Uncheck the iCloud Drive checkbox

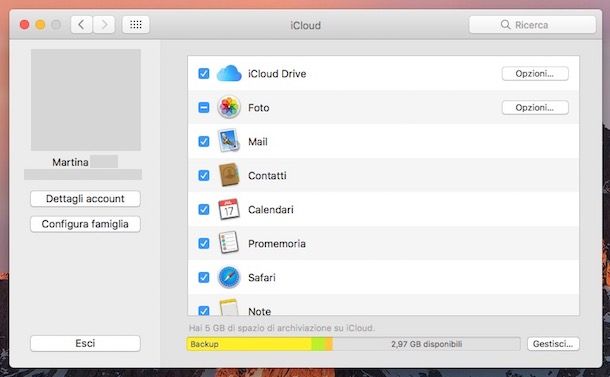204,74
